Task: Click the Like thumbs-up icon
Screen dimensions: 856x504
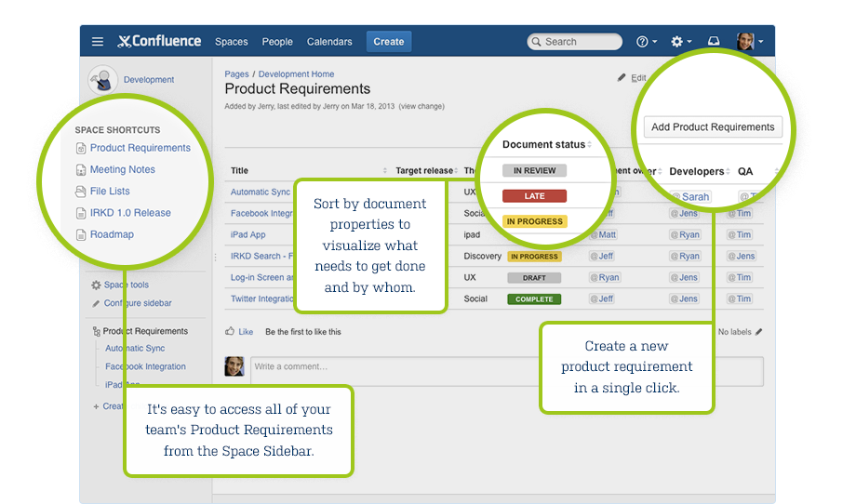Action: (231, 332)
